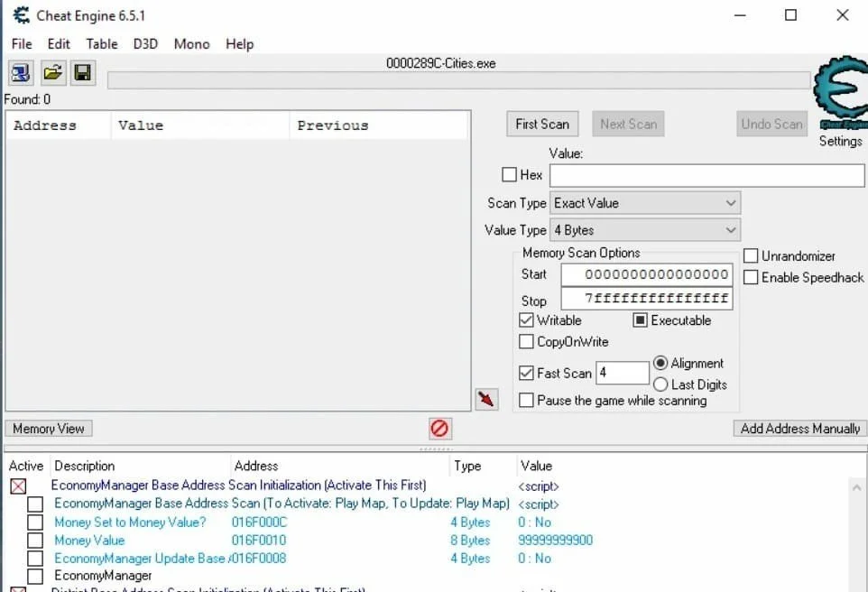Image resolution: width=868 pixels, height=592 pixels.
Task: Open the Help menu
Action: click(x=240, y=43)
